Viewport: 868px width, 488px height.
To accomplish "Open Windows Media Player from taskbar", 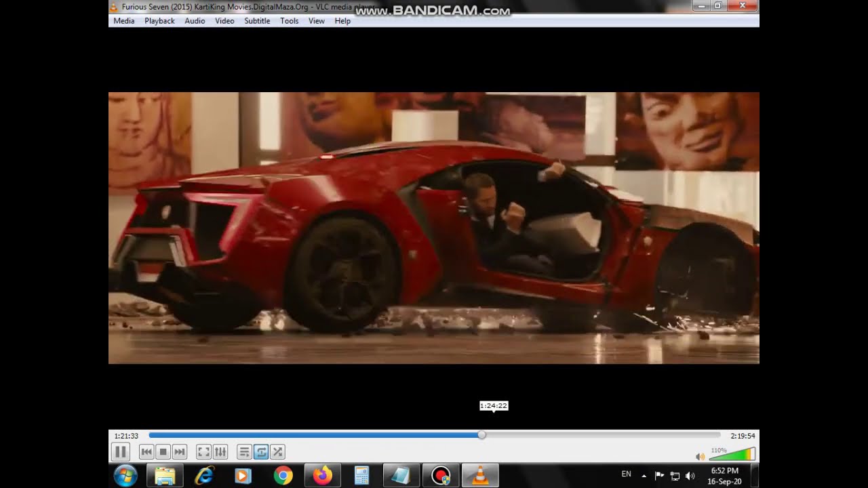I will 243,476.
